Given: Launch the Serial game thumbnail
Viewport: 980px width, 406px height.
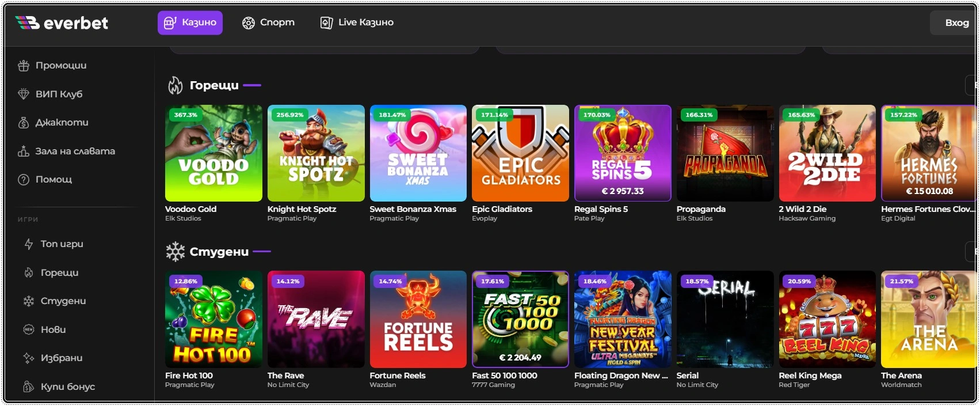Looking at the screenshot, I should [725, 320].
